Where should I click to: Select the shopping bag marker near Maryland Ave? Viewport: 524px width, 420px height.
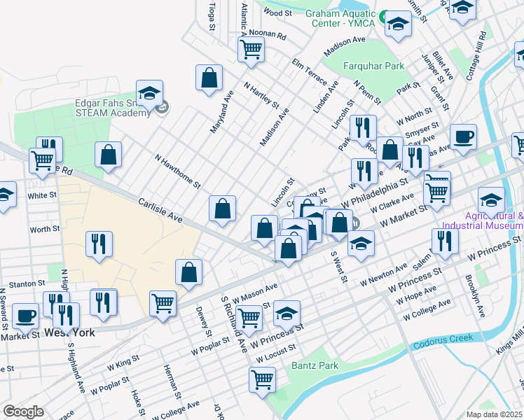[209, 78]
